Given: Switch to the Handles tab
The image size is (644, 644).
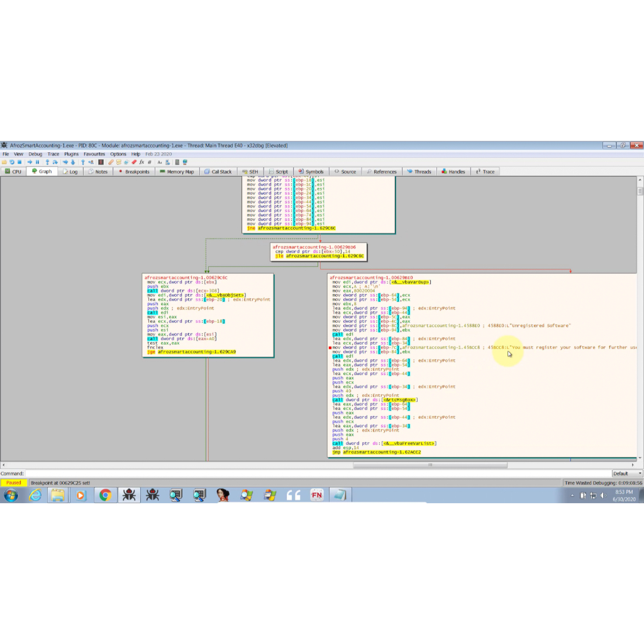Looking at the screenshot, I should pos(453,172).
